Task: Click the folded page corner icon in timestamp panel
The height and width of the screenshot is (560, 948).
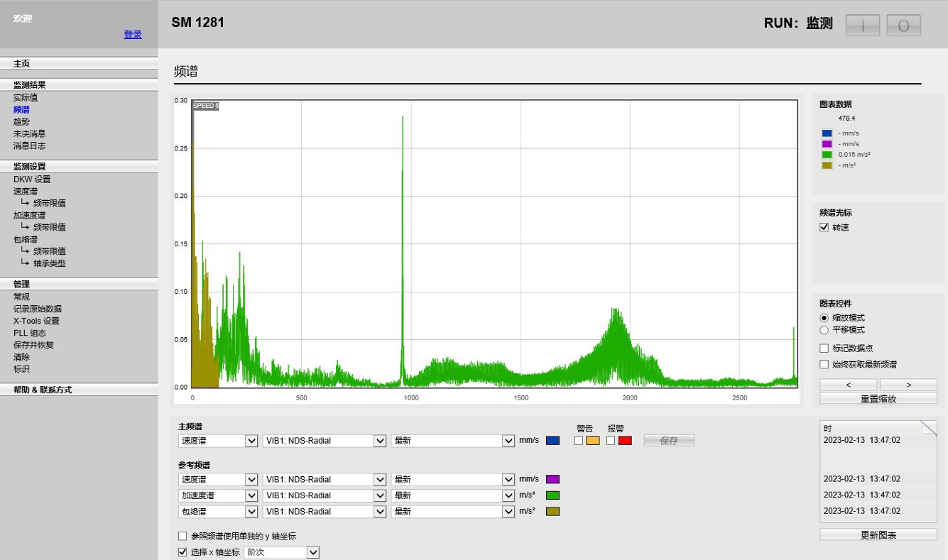Action: click(929, 427)
